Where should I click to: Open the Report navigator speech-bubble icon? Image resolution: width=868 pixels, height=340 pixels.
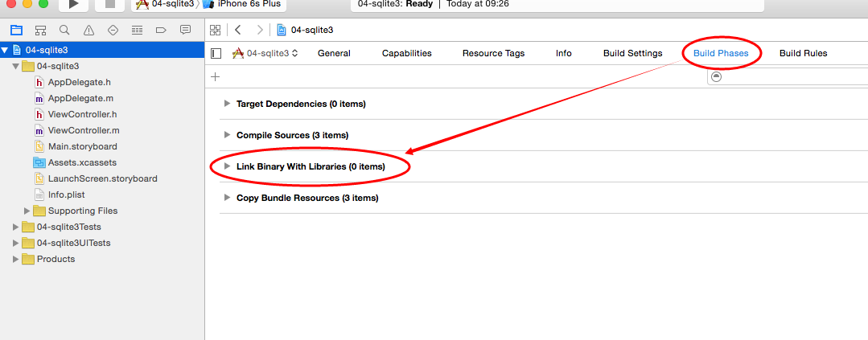click(x=186, y=30)
